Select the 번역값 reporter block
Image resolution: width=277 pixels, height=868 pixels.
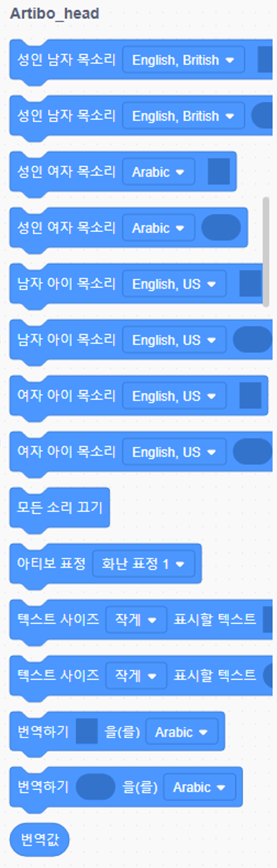click(40, 839)
